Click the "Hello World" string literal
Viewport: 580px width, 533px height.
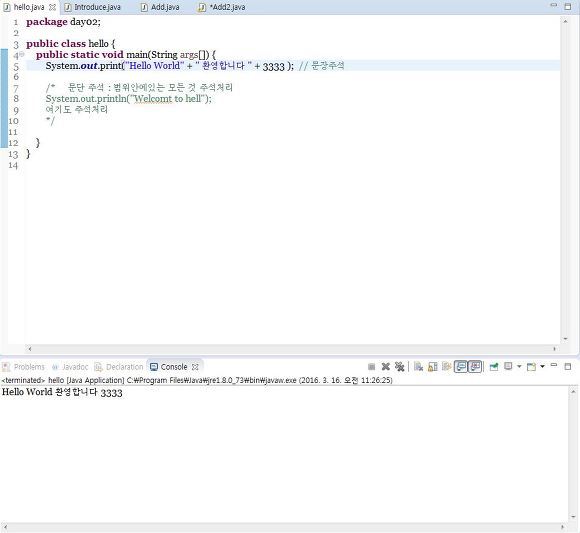(155, 66)
